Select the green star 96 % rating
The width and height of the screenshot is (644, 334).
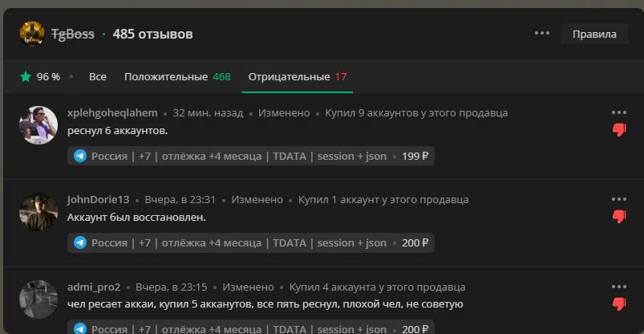(40, 77)
